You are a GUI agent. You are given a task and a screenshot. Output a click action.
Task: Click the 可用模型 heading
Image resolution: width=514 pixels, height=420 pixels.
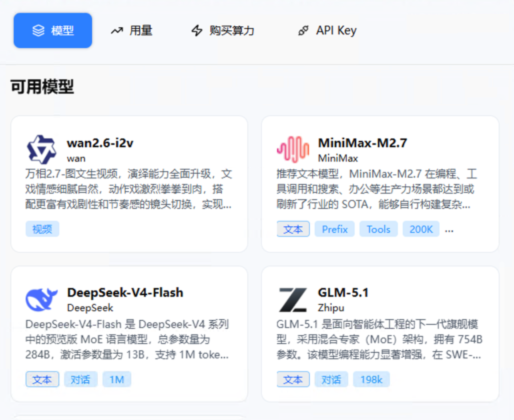[42, 87]
